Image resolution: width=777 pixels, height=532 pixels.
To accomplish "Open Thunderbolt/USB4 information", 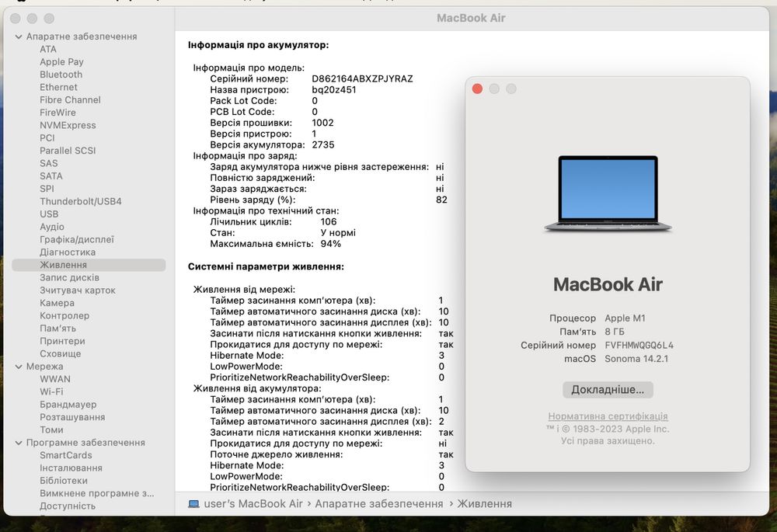I will [80, 202].
